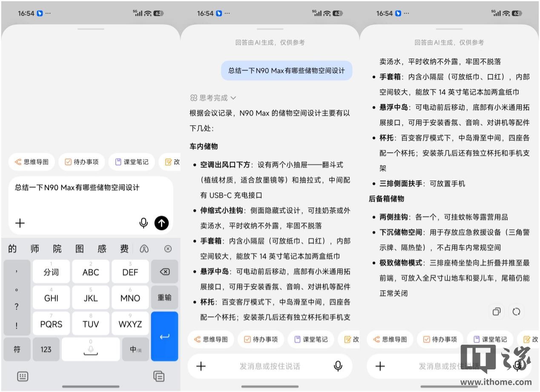Tap the 车内储物 heading
The image size is (540, 392).
(204, 146)
